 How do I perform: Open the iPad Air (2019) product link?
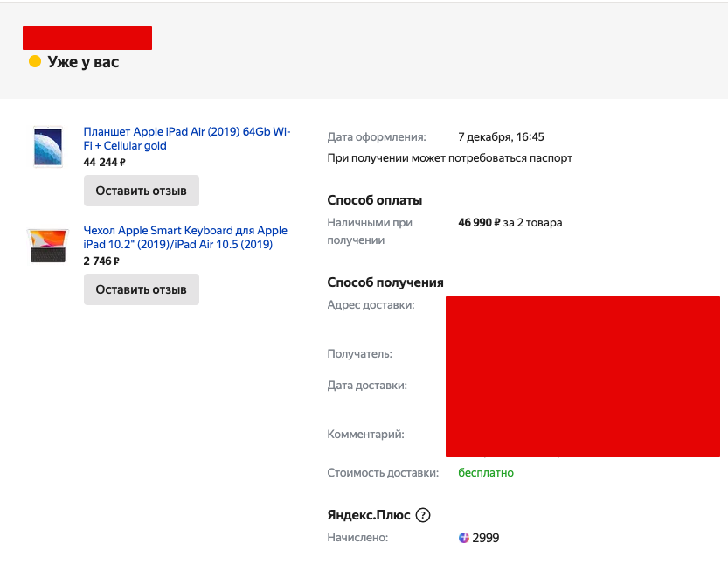187,138
